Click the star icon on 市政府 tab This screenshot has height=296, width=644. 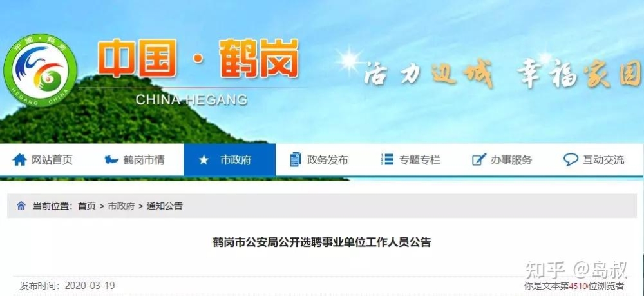point(204,160)
